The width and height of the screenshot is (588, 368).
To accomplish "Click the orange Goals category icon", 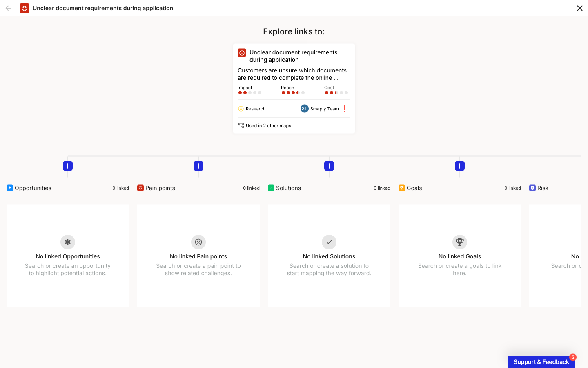I will click(x=402, y=188).
